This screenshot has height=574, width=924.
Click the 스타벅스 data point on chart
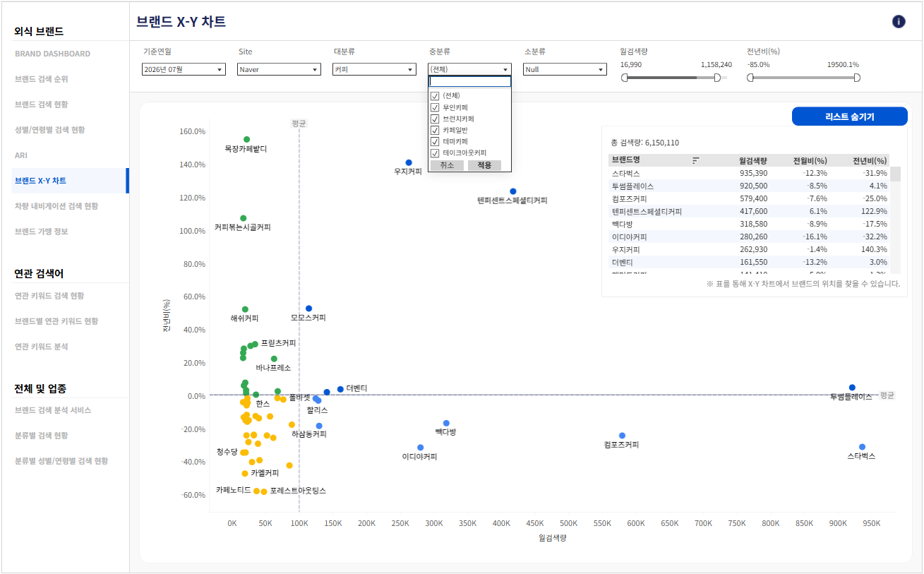point(862,447)
